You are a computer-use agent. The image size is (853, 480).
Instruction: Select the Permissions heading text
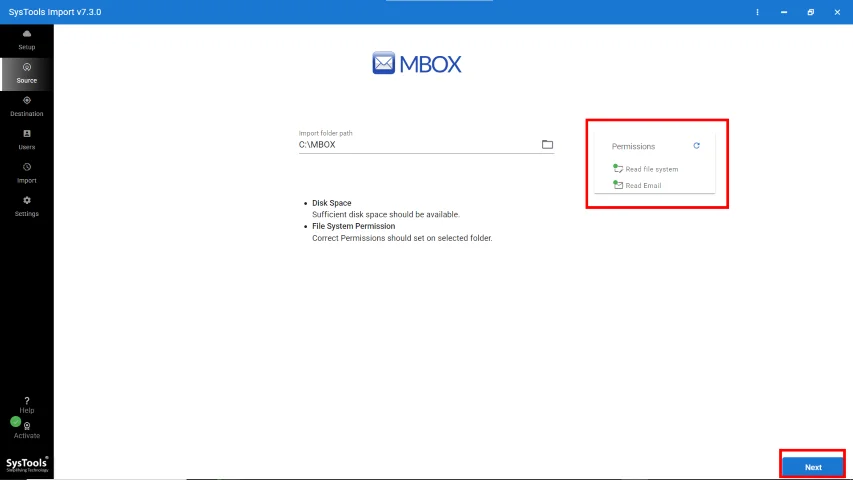(x=633, y=146)
